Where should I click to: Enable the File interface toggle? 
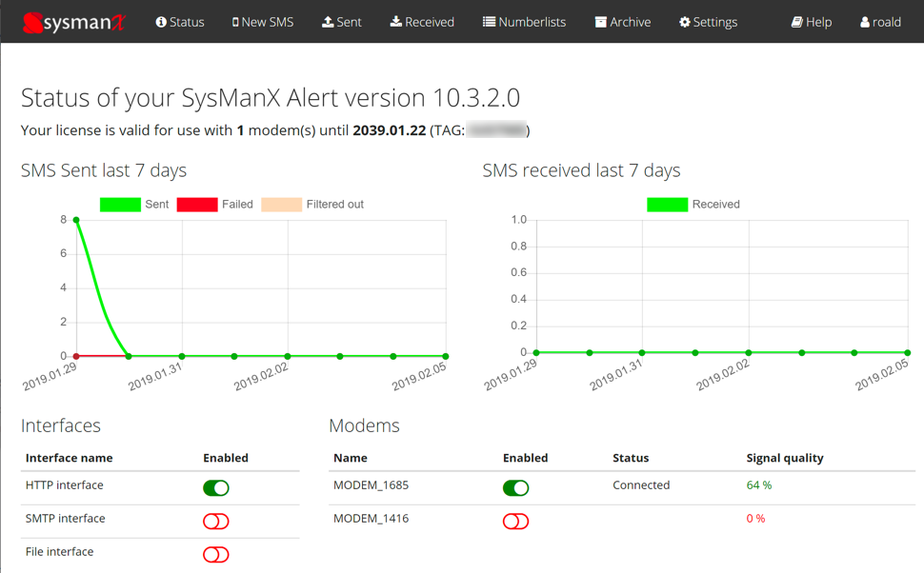[215, 554]
